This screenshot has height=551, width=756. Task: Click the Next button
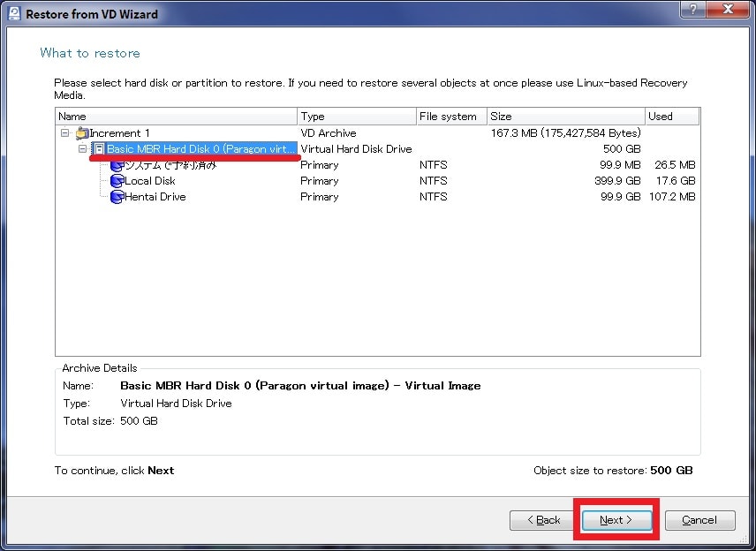pyautogui.click(x=616, y=520)
